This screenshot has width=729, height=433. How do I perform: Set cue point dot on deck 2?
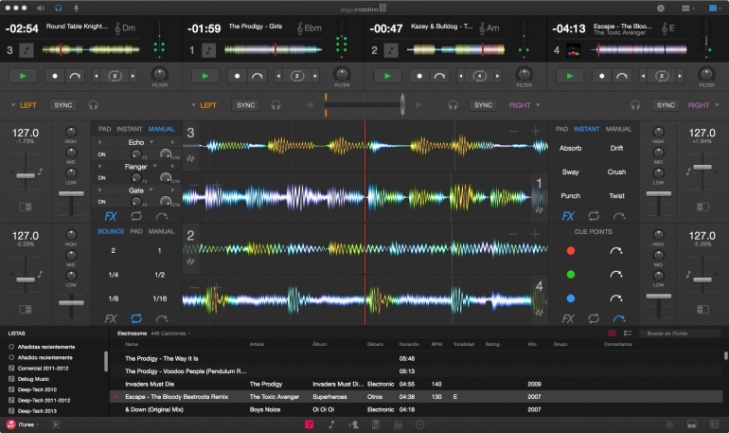pyautogui.click(x=419, y=76)
